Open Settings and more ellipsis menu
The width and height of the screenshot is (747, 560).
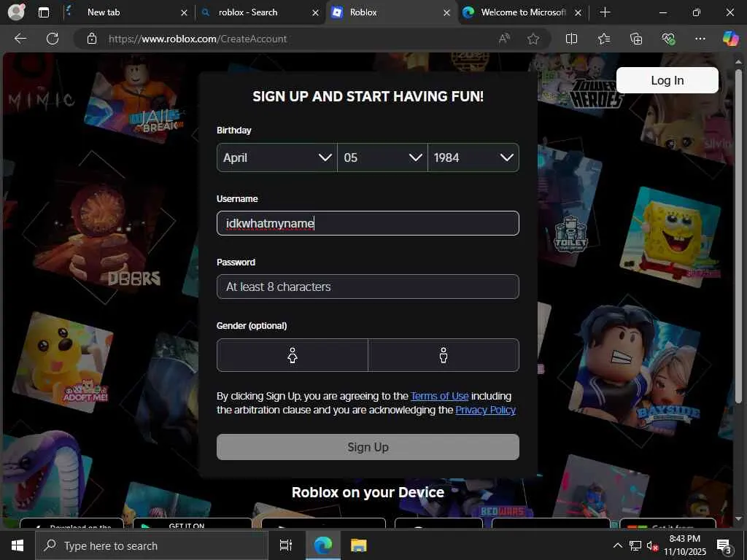point(700,39)
